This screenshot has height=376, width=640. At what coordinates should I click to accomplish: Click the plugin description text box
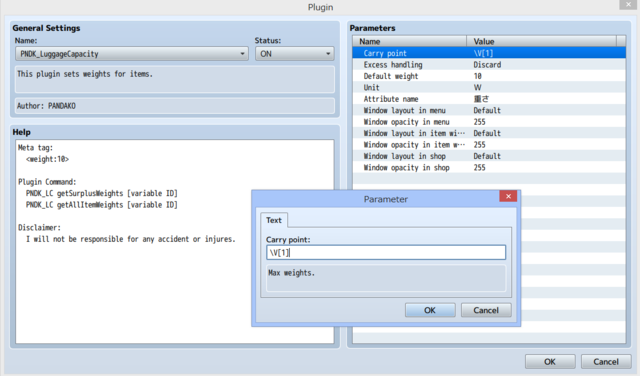(x=175, y=79)
